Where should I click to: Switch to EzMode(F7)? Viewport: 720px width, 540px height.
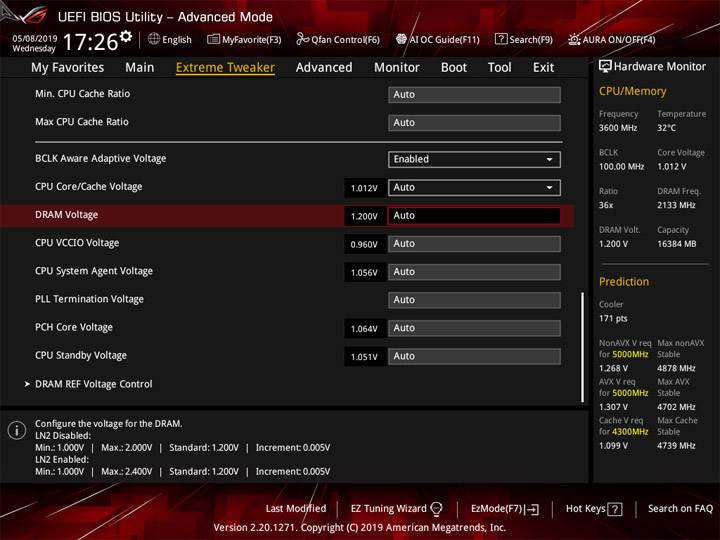497,508
